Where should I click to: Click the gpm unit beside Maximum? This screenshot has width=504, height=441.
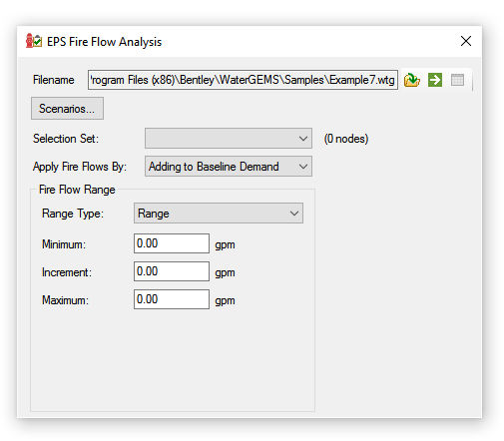pos(225,301)
